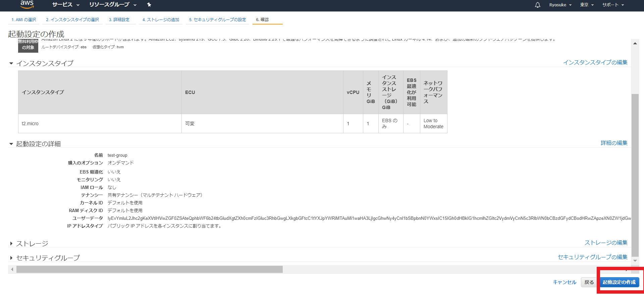Click the カーネル ID value デフォルトを使用
This screenshot has height=295, width=644.
click(x=125, y=203)
